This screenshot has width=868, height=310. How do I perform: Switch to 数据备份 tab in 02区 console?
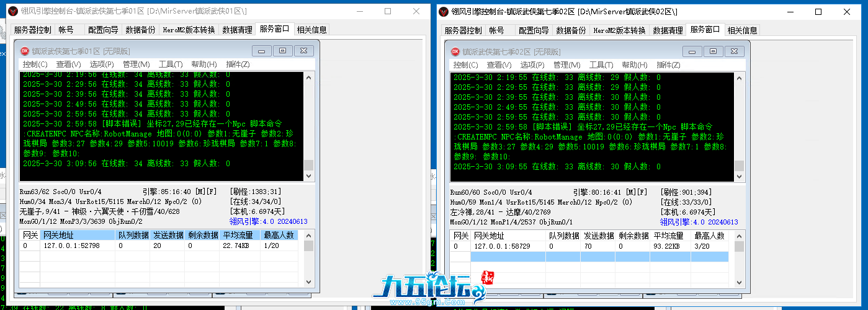pyautogui.click(x=571, y=30)
